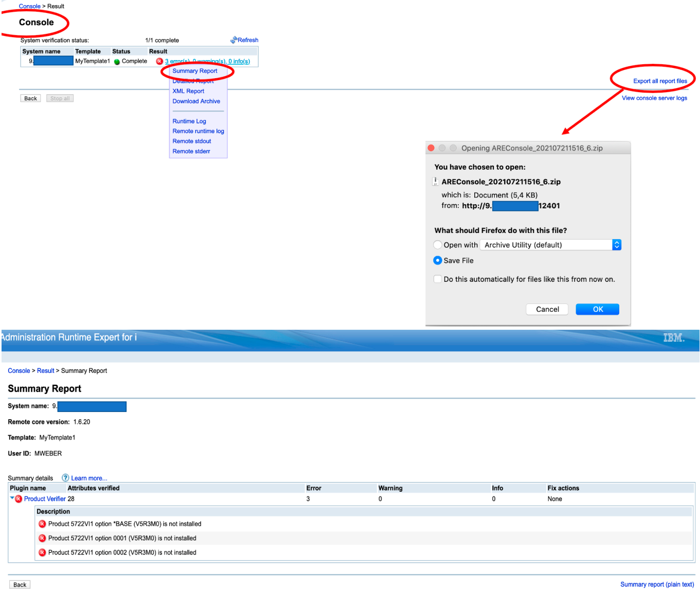Image resolution: width=700 pixels, height=589 pixels.
Task: Collapse the Product Verifier row triangle
Action: (12, 498)
